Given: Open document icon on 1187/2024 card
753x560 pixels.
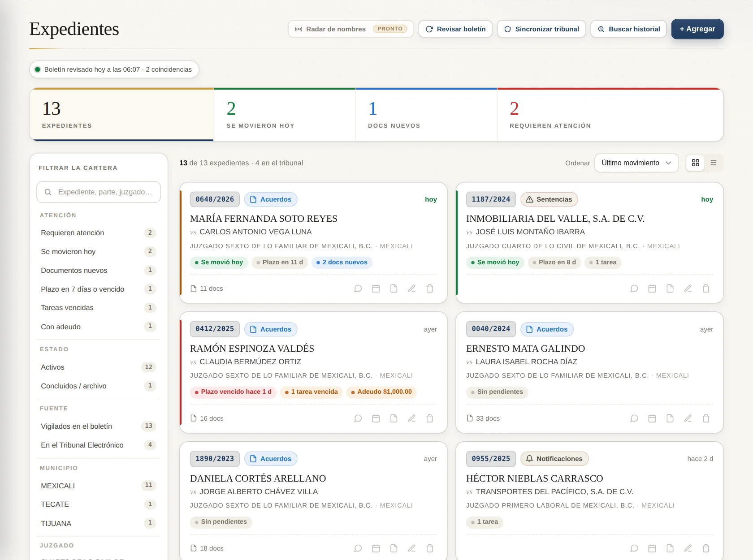Looking at the screenshot, I should [670, 289].
